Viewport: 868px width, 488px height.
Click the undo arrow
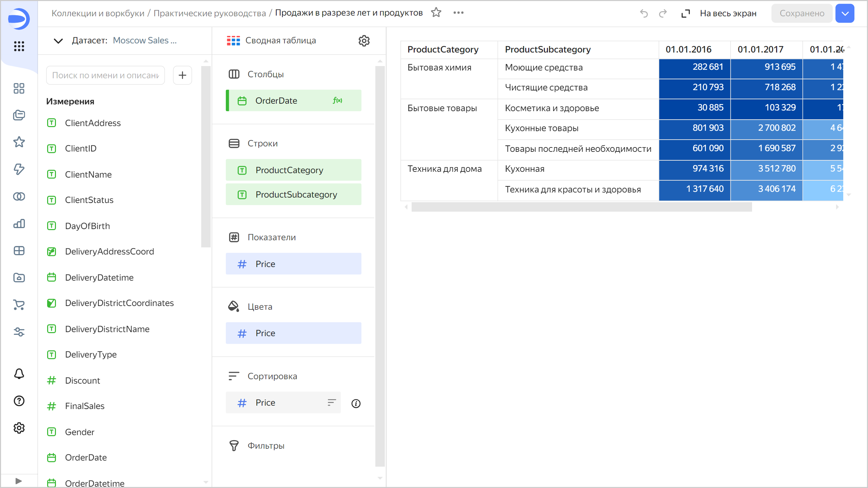coord(644,14)
